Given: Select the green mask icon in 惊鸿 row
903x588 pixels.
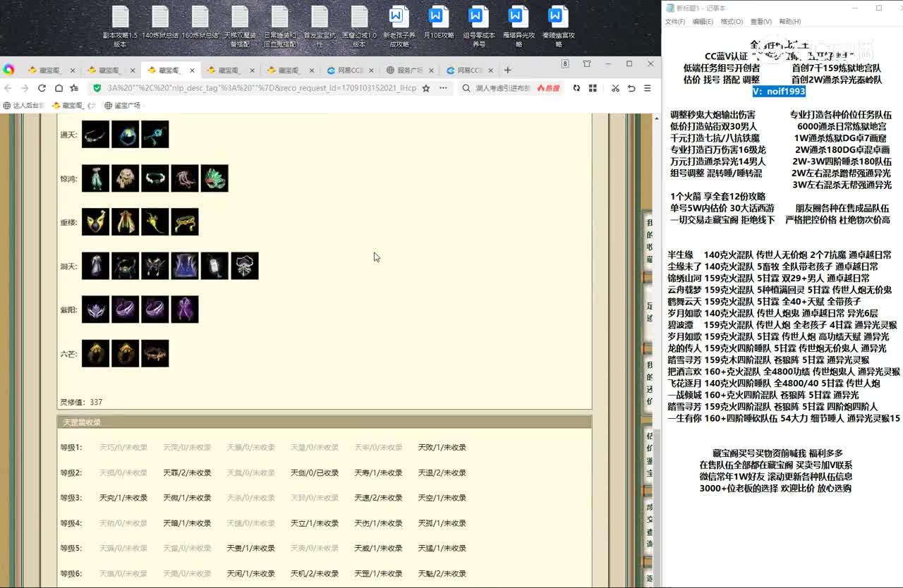Looking at the screenshot, I should click(214, 178).
